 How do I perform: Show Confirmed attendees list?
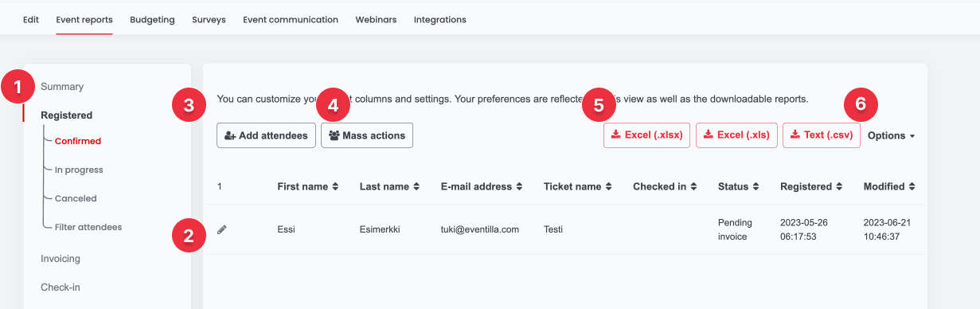click(x=78, y=141)
